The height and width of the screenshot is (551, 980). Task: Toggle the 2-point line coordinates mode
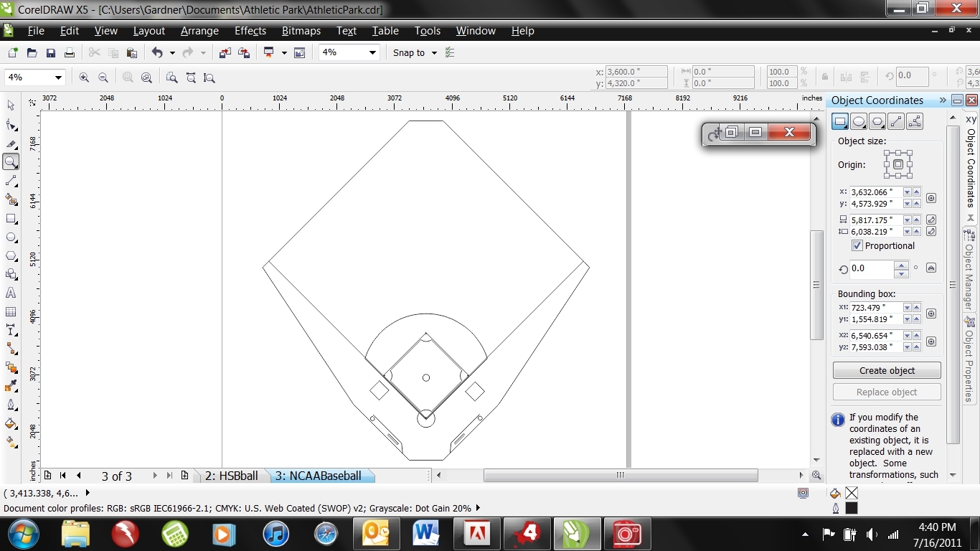click(x=896, y=121)
